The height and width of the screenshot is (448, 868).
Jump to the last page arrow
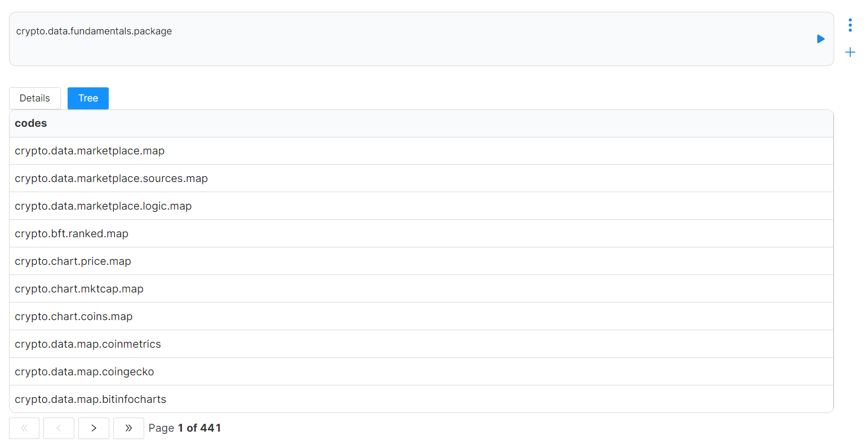128,428
